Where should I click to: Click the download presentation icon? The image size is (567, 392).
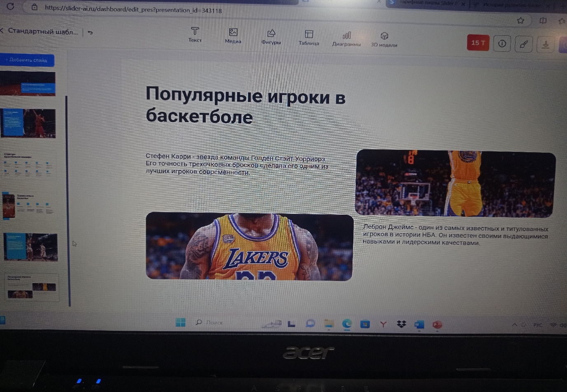click(545, 44)
